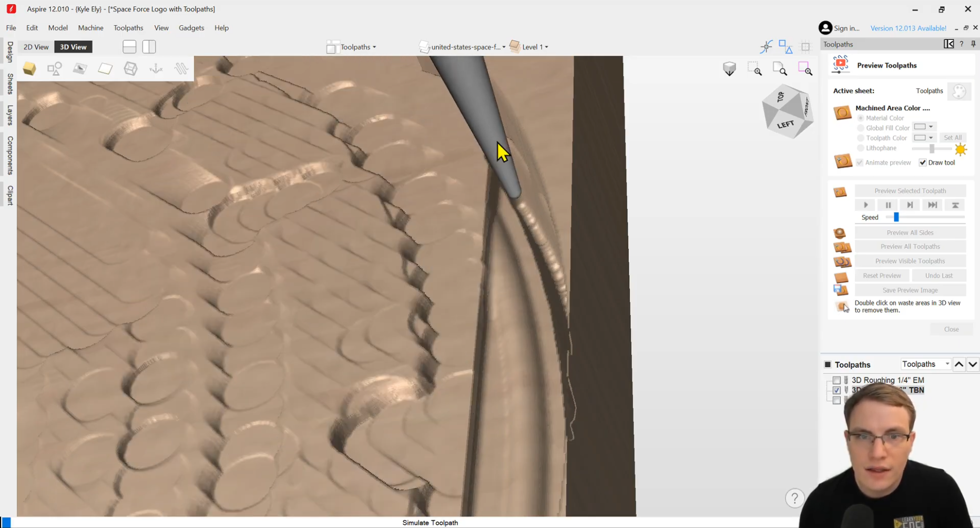This screenshot has height=528, width=980.
Task: Click the save preview image icon
Action: tap(841, 290)
